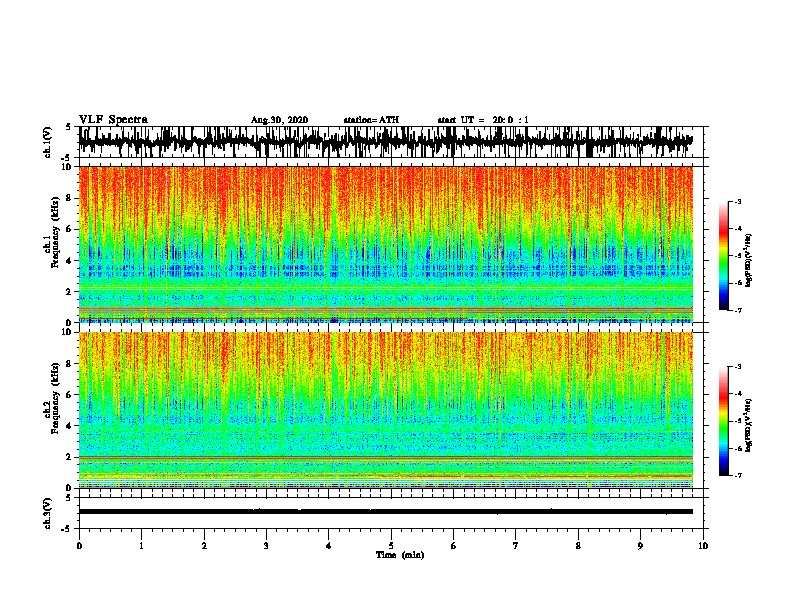
Task: Click time axis tick label "5"
Action: 391,546
